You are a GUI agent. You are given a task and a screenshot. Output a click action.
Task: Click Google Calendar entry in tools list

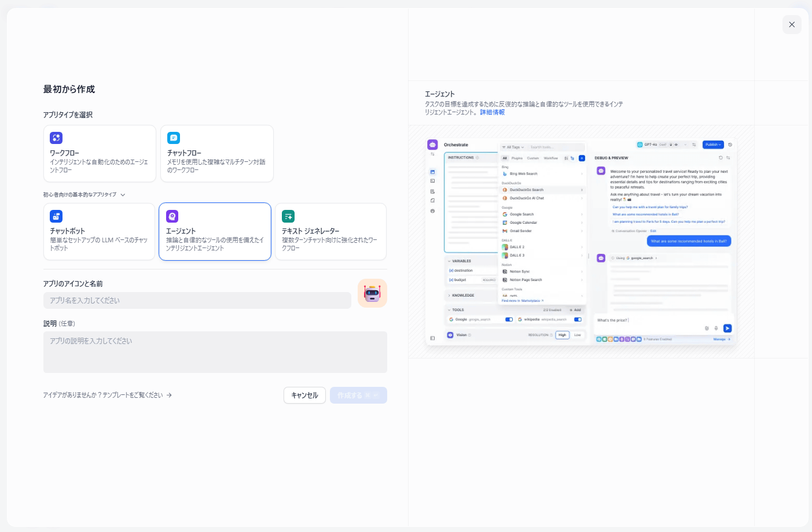[x=523, y=223]
